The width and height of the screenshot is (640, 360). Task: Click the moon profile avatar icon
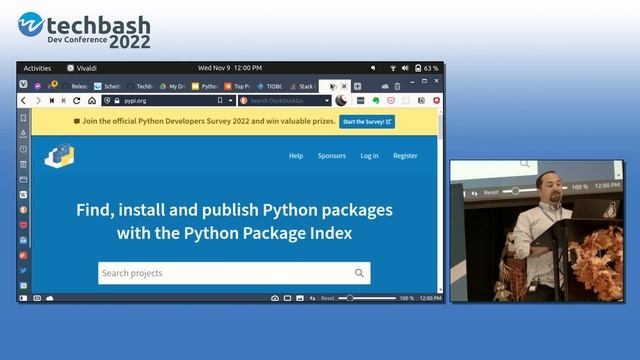click(x=341, y=100)
